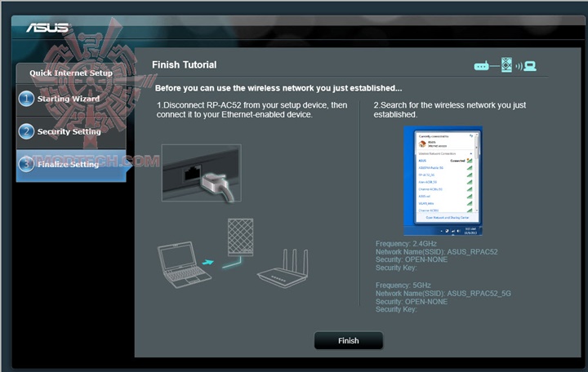Click the step 1 disconnect RP-AC52 instruction
This screenshot has height=372, width=588.
(252, 110)
